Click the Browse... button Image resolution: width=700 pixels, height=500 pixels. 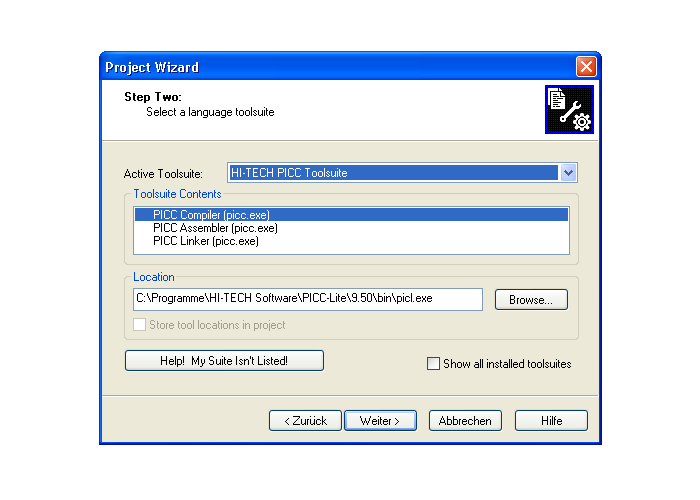[x=531, y=300]
